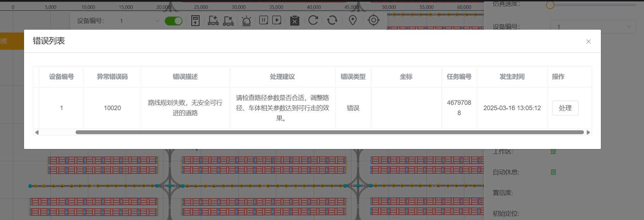Viewport: 644px width, 220px height.
Task: Resume the device with the play icon
Action: coord(277,20)
